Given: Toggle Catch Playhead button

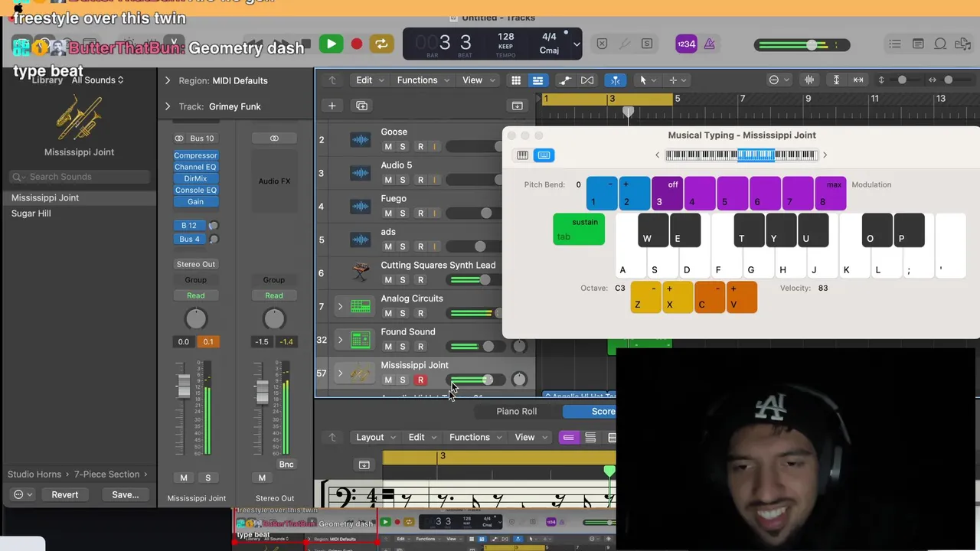Looking at the screenshot, I should point(615,80).
